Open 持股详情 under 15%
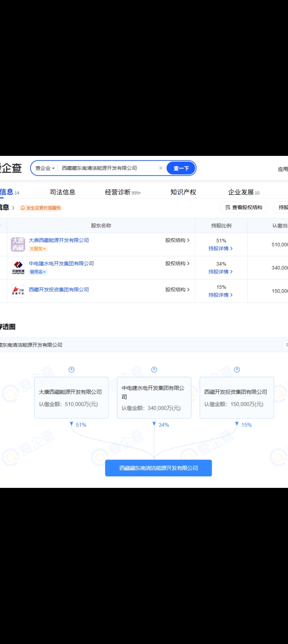 (x=220, y=295)
